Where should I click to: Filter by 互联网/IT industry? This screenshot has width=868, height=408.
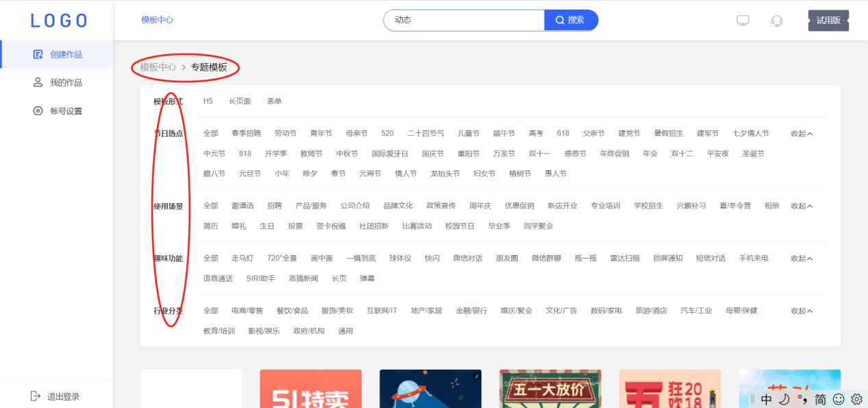click(382, 311)
